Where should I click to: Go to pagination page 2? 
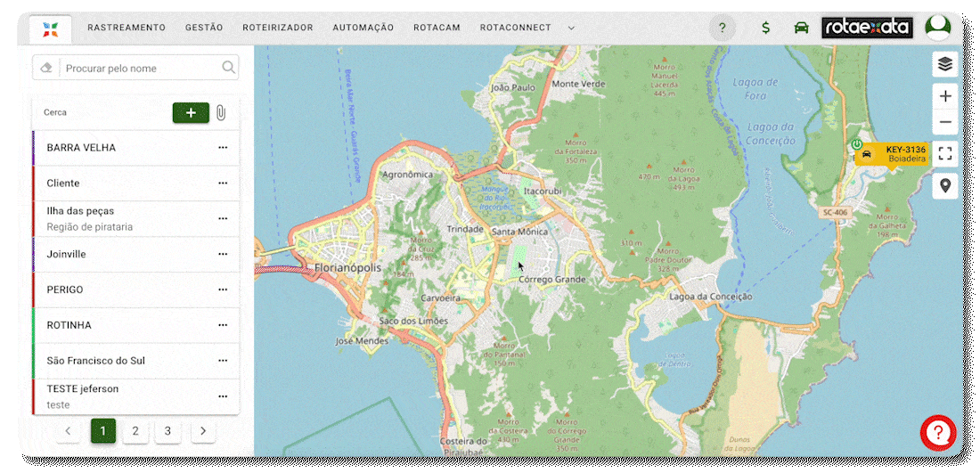tap(135, 431)
